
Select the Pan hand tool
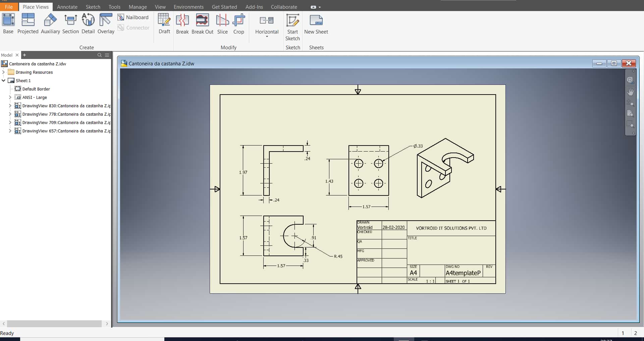(630, 92)
